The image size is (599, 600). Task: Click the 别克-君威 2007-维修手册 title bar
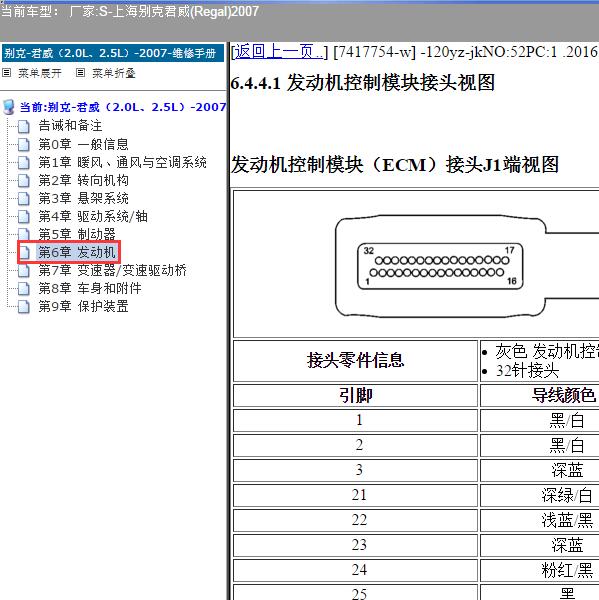tap(113, 53)
